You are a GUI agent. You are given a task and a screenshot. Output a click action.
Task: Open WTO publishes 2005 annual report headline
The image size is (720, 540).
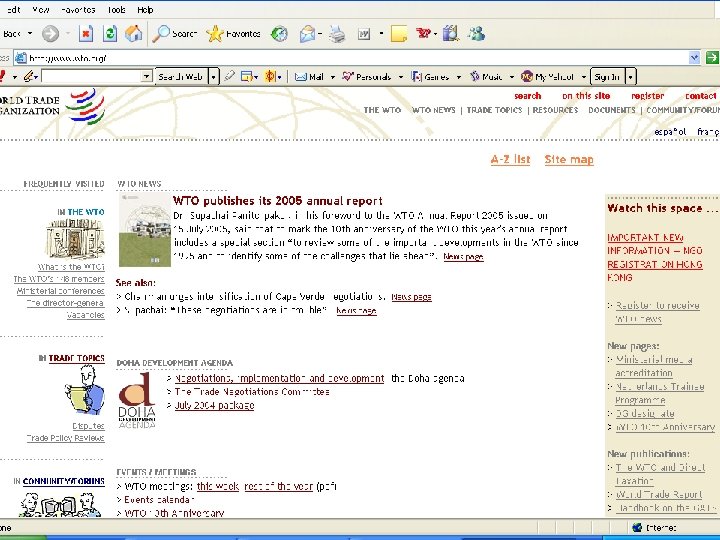coord(277,201)
